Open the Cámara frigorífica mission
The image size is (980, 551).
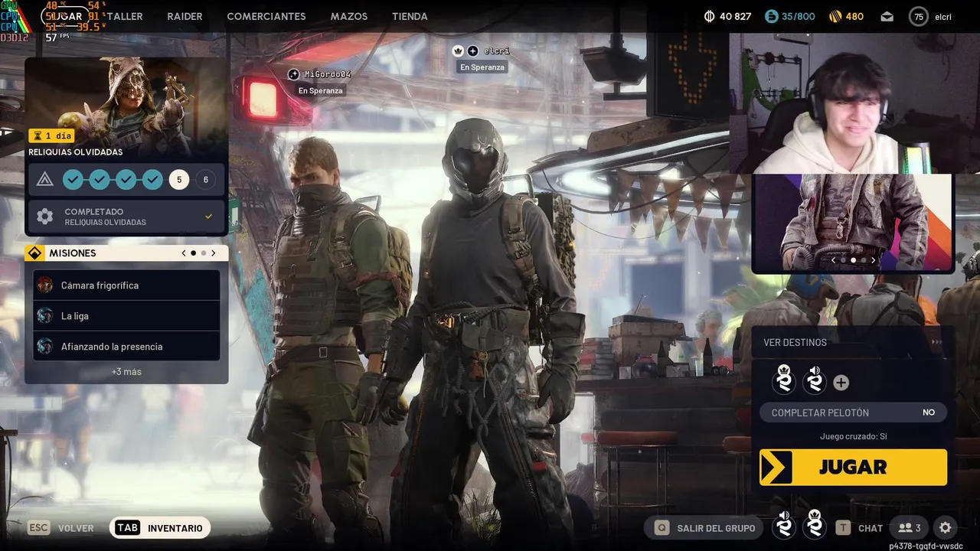126,285
